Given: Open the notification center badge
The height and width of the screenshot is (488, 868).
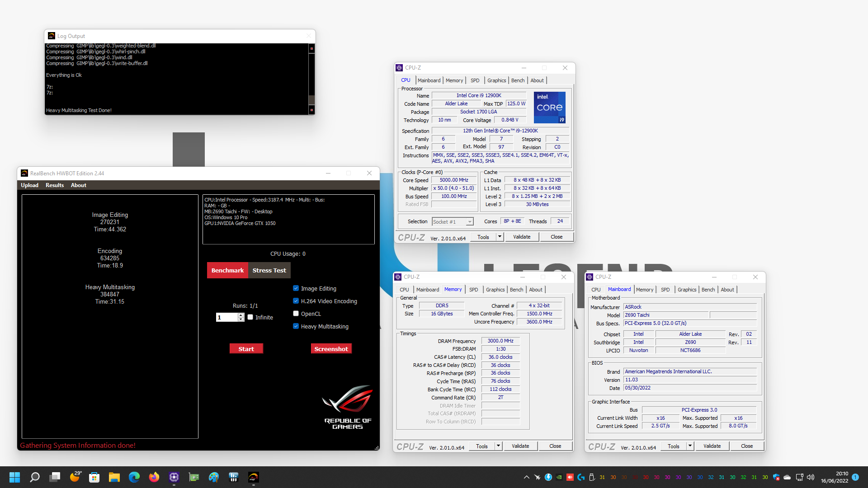Looking at the screenshot, I should (x=855, y=477).
